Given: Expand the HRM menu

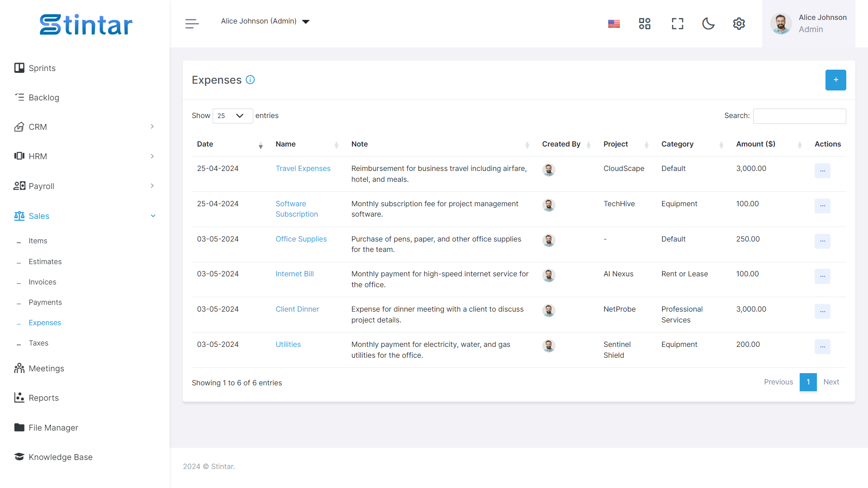Looking at the screenshot, I should 85,156.
